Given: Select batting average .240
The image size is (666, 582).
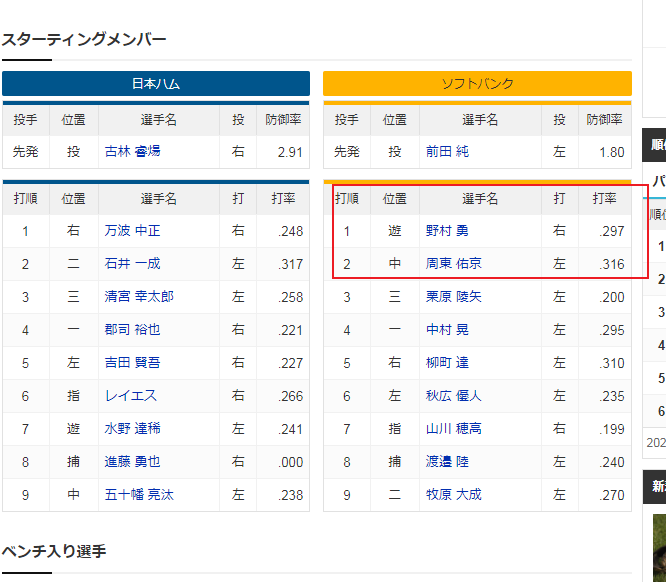Looking at the screenshot, I should (612, 462).
